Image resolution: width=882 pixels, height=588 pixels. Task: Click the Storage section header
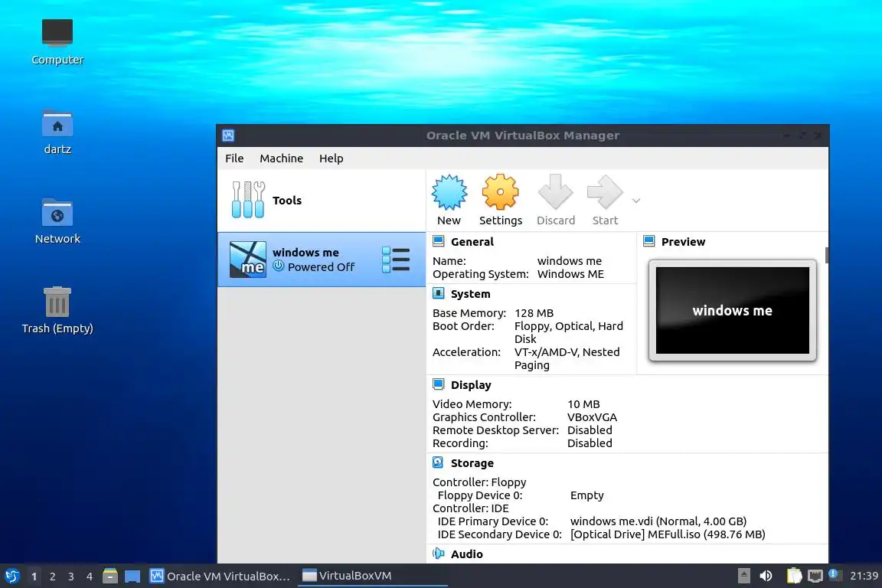(x=472, y=463)
